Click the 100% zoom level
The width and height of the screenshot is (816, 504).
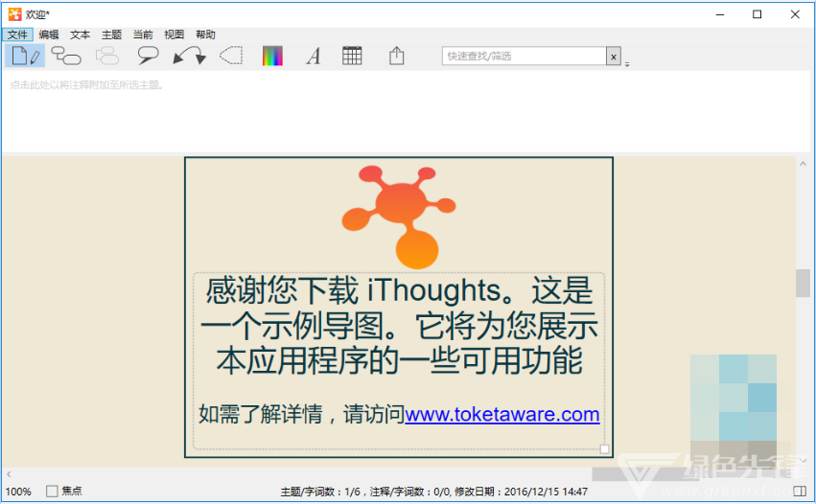click(x=18, y=492)
